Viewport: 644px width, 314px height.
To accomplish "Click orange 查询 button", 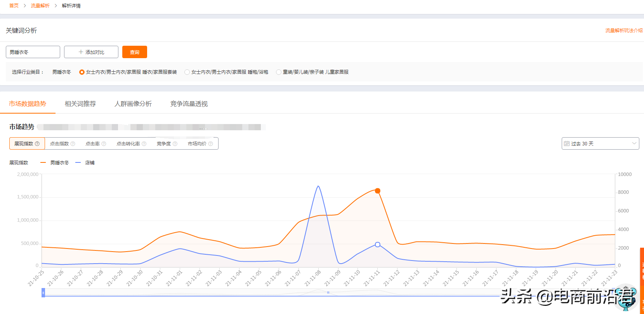I will pos(135,52).
